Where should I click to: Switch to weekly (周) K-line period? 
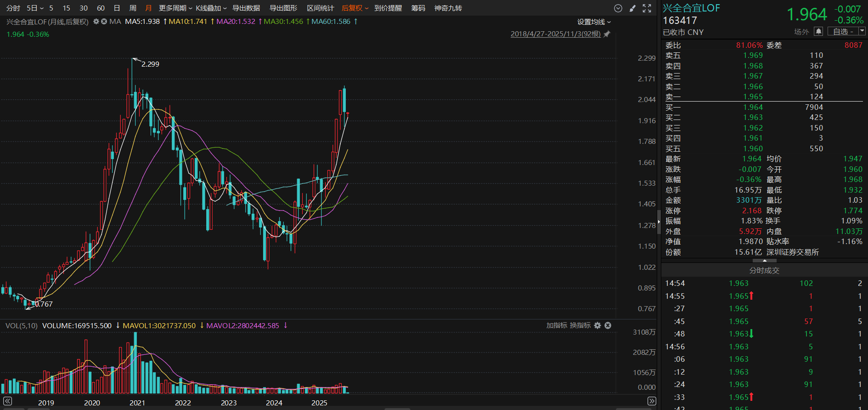pyautogui.click(x=133, y=8)
